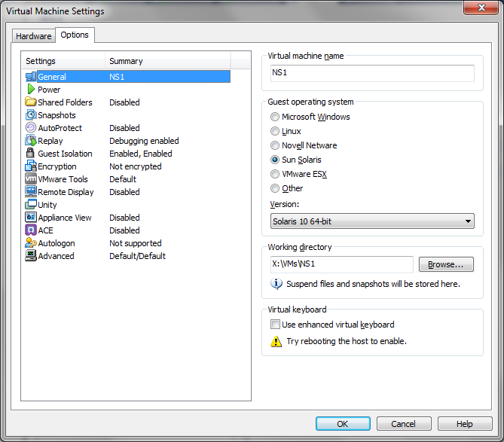The image size is (504, 442).
Task: Browse for working directory
Action: pos(446,264)
